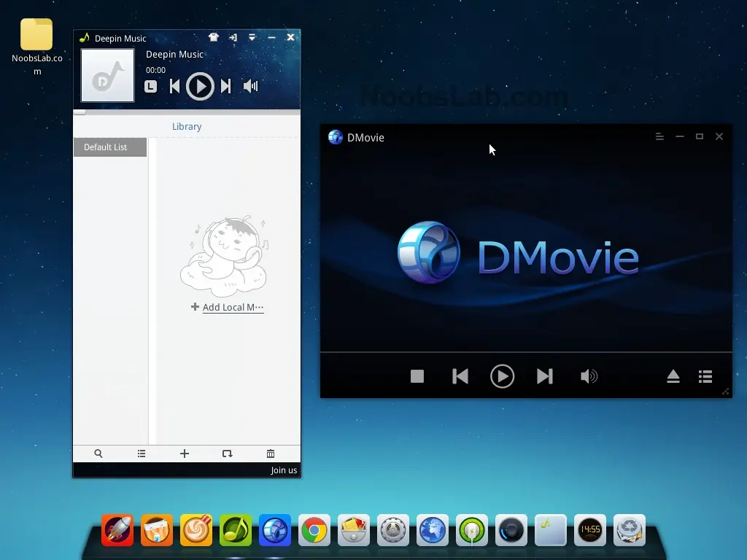The height and width of the screenshot is (560, 747).
Task: Select Default List playlist
Action: tap(110, 147)
